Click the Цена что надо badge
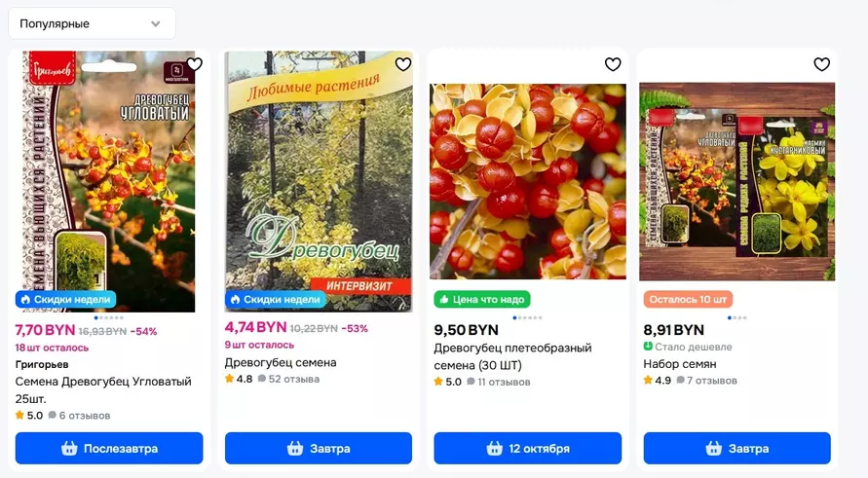This screenshot has width=868, height=478. click(482, 299)
